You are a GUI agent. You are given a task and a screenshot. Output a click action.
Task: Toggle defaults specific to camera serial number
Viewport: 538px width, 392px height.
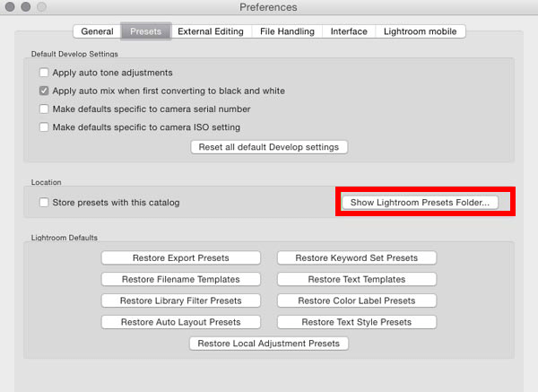click(44, 109)
